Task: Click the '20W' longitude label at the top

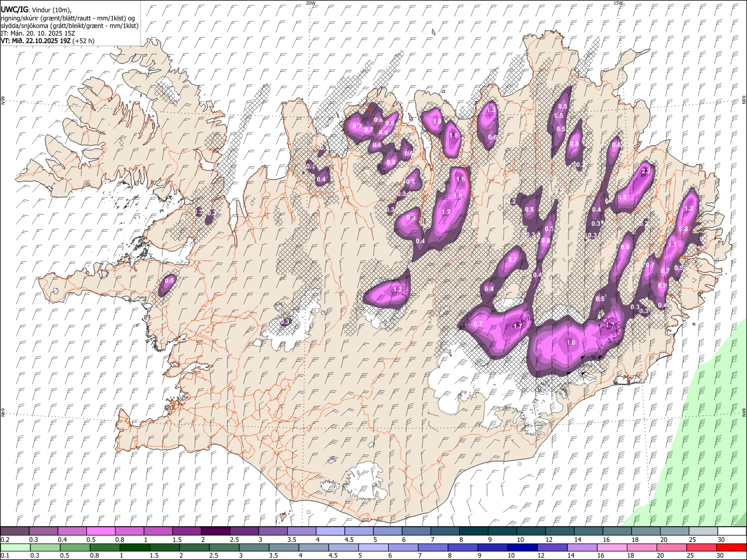Action: click(310, 3)
